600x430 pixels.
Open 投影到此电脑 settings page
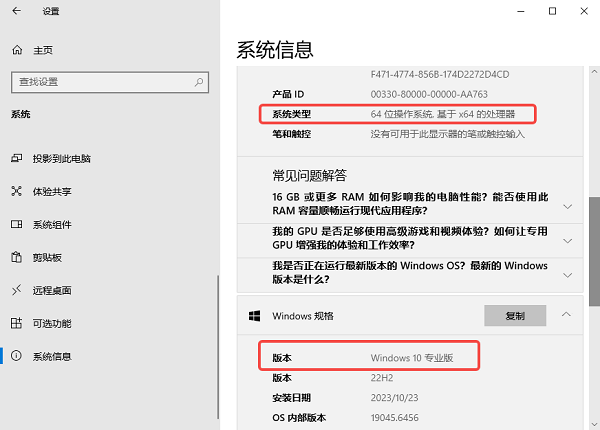[x=109, y=158]
